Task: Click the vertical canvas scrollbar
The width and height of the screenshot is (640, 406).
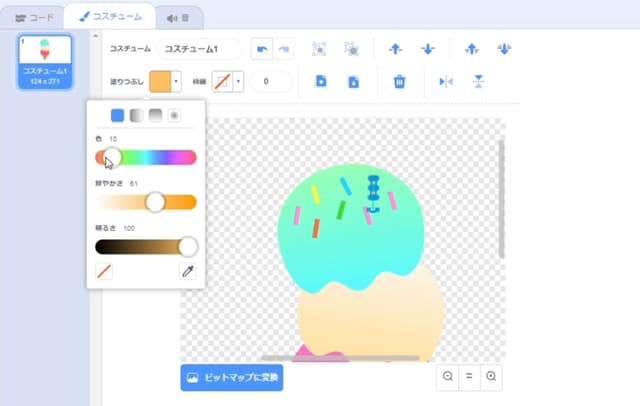Action: pos(502,199)
